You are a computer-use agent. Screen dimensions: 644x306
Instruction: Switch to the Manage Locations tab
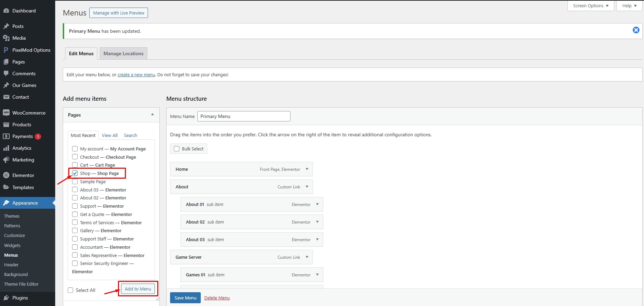tap(123, 53)
